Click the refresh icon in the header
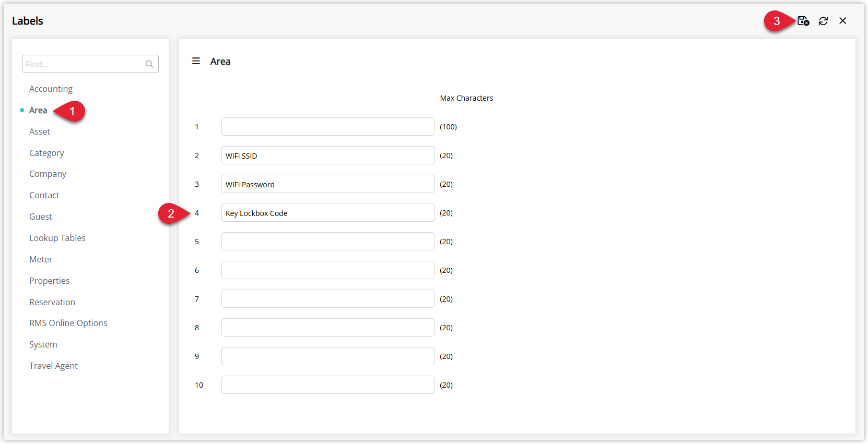The height and width of the screenshot is (444, 868). click(823, 21)
